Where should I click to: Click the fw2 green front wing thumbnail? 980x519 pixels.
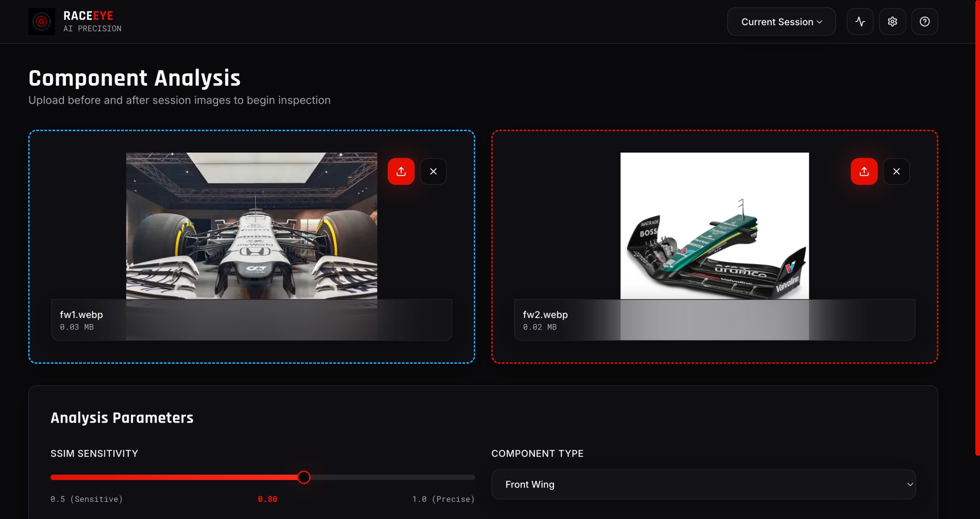714,226
